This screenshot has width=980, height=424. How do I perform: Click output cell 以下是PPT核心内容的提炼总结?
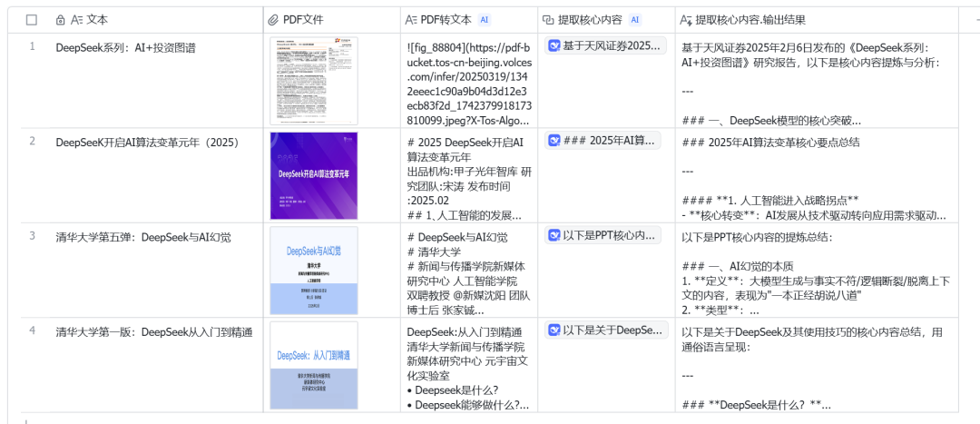pyautogui.click(x=817, y=271)
